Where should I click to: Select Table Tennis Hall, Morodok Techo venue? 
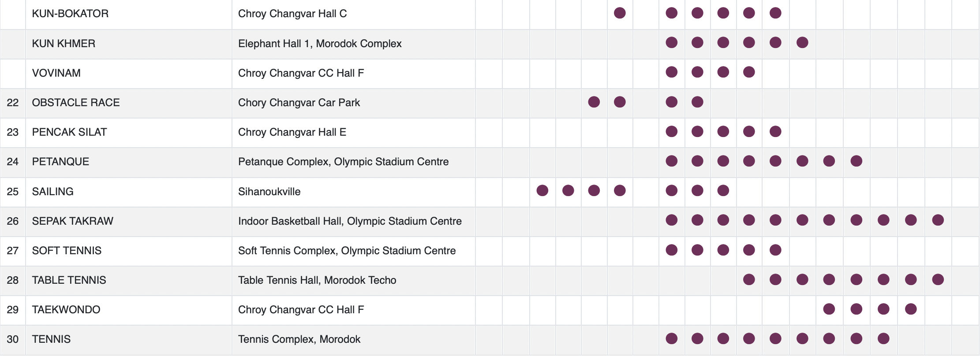(x=317, y=280)
